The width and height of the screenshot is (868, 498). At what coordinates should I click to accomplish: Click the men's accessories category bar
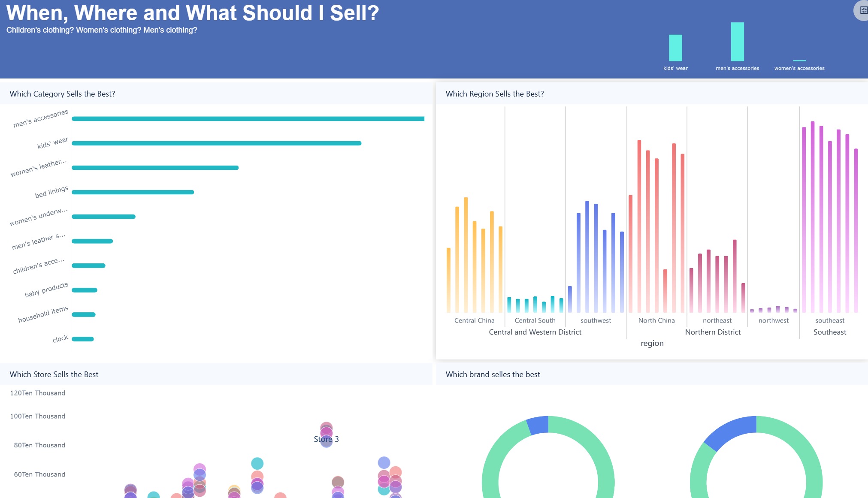tap(248, 119)
